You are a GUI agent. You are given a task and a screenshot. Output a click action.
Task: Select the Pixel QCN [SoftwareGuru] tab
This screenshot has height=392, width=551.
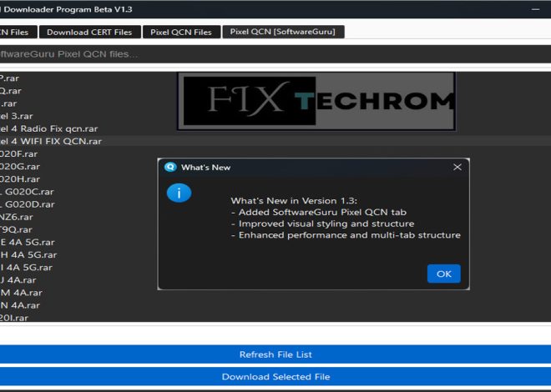[283, 32]
